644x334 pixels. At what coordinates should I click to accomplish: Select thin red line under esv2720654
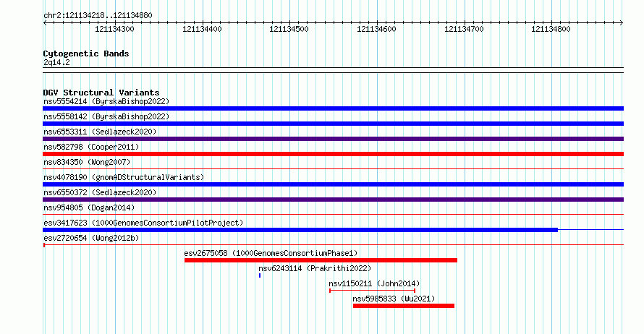tap(333, 245)
